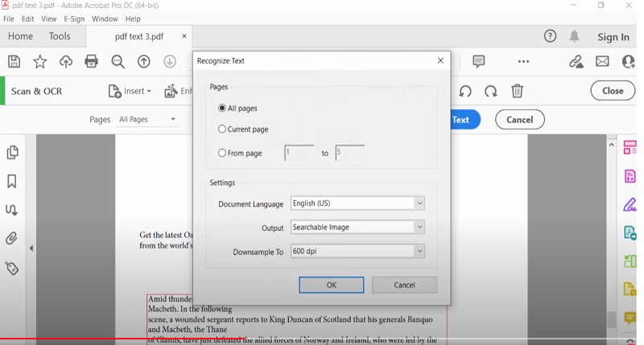Click OK in Recognize Text dialog
The height and width of the screenshot is (345, 644).
coord(332,285)
